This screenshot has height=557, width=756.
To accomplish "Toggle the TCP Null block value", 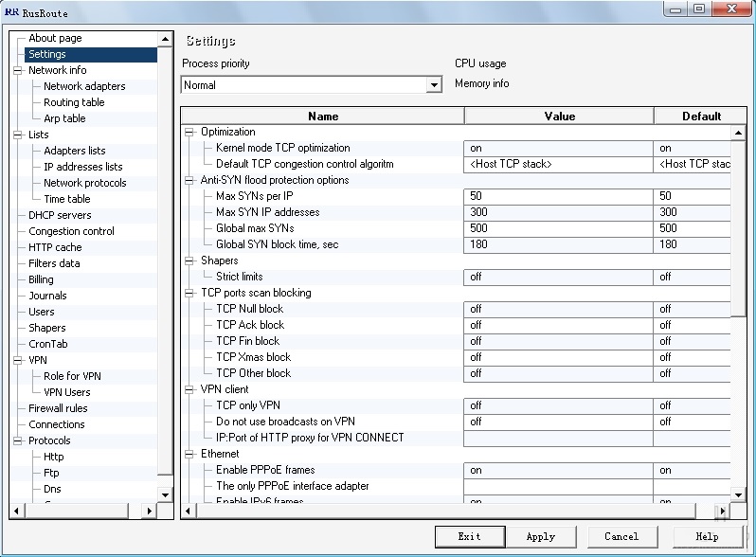I will point(558,309).
